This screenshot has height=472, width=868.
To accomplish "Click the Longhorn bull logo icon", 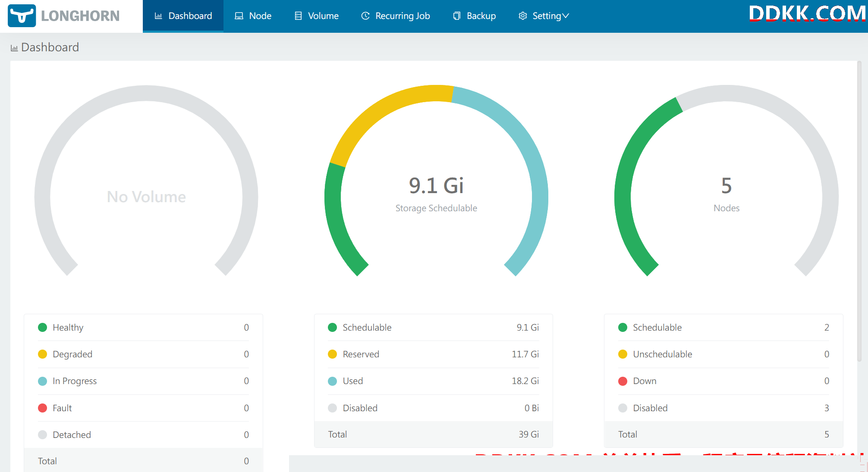I will [x=22, y=16].
